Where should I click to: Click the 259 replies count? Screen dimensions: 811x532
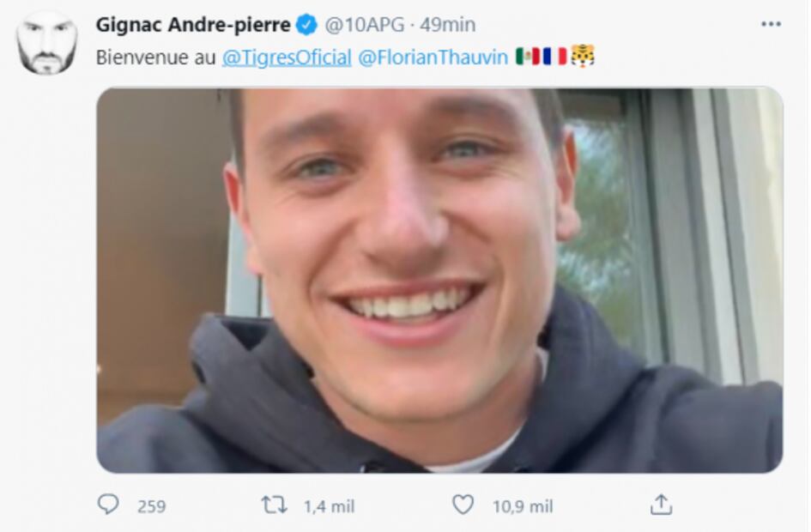[x=152, y=506]
